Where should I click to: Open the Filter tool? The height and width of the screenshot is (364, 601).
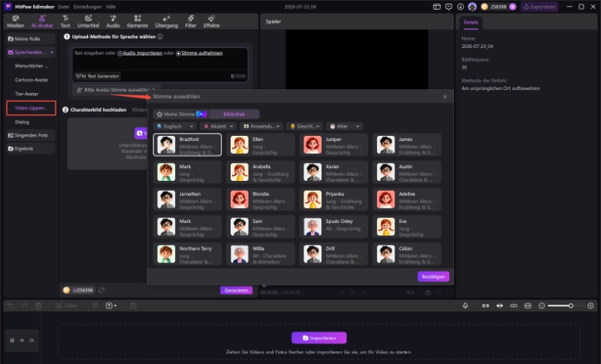tap(191, 22)
